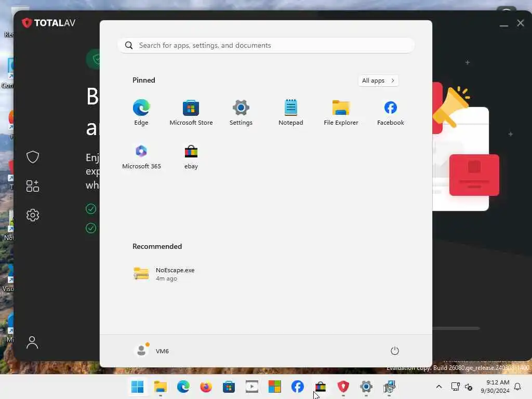
Task: Open the VM6 user account menu
Action: tap(151, 351)
